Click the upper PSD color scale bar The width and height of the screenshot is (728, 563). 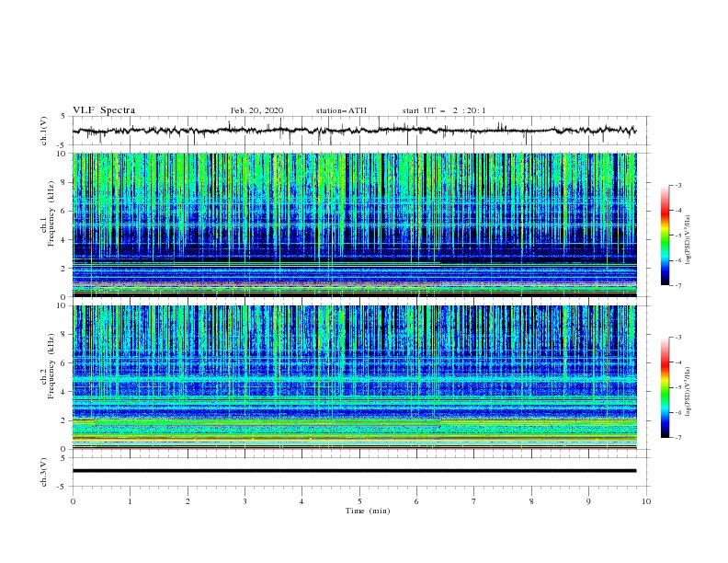coord(665,236)
